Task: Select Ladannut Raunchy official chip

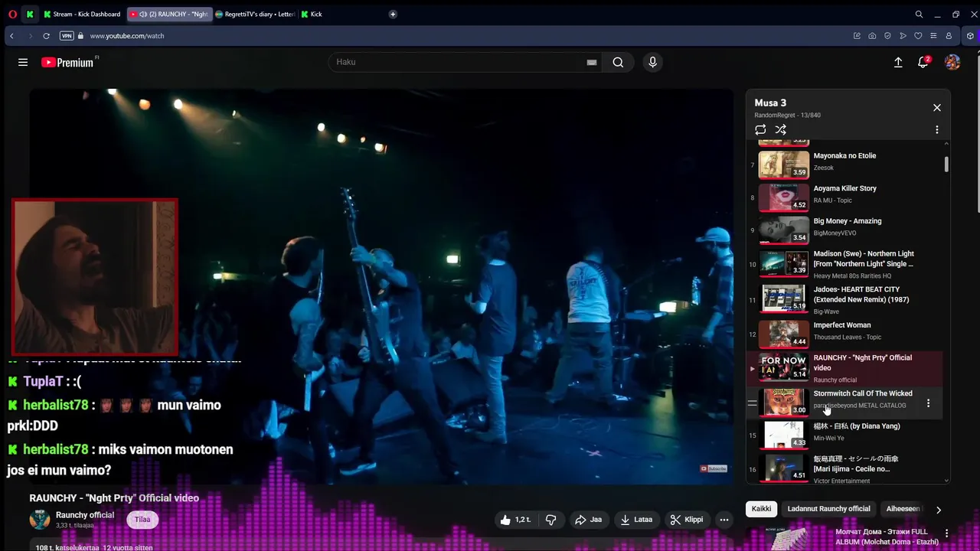Action: (828, 509)
